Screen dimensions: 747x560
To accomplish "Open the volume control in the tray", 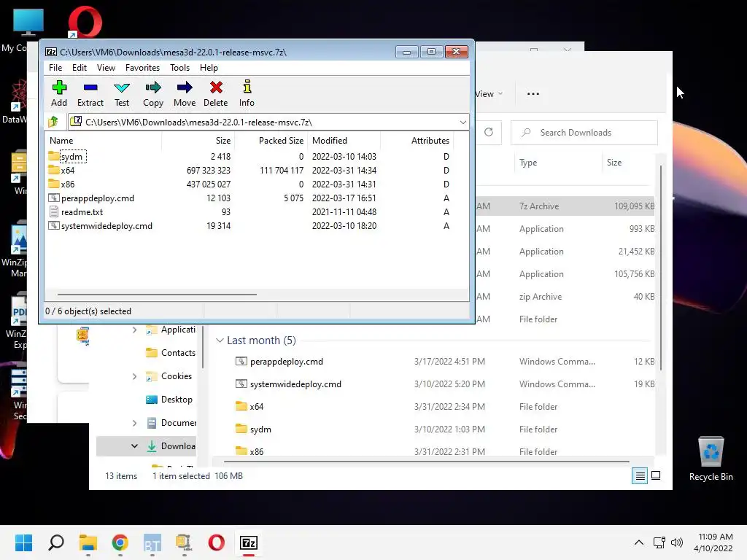I will tap(676, 542).
